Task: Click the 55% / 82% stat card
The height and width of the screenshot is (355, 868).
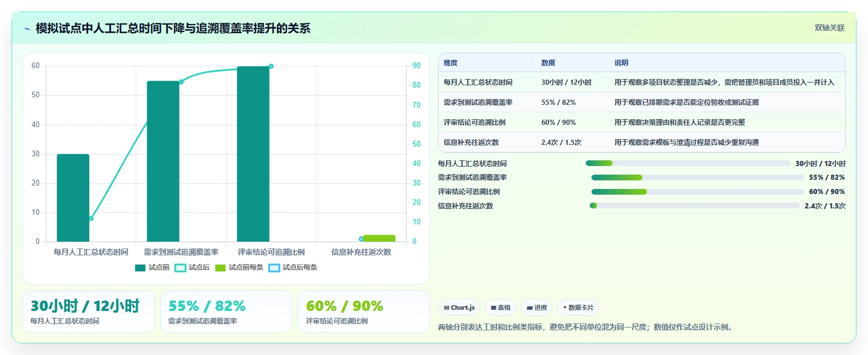Action: 226,311
